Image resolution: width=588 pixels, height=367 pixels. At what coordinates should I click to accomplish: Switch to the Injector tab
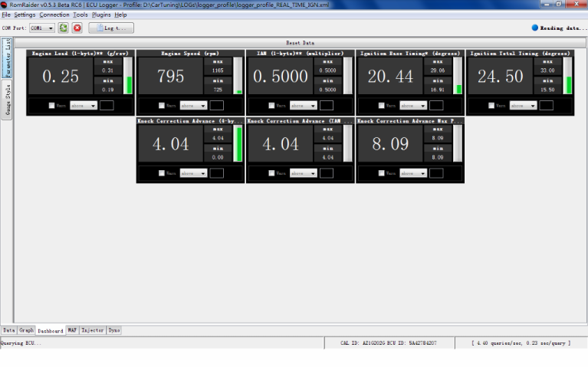click(92, 330)
